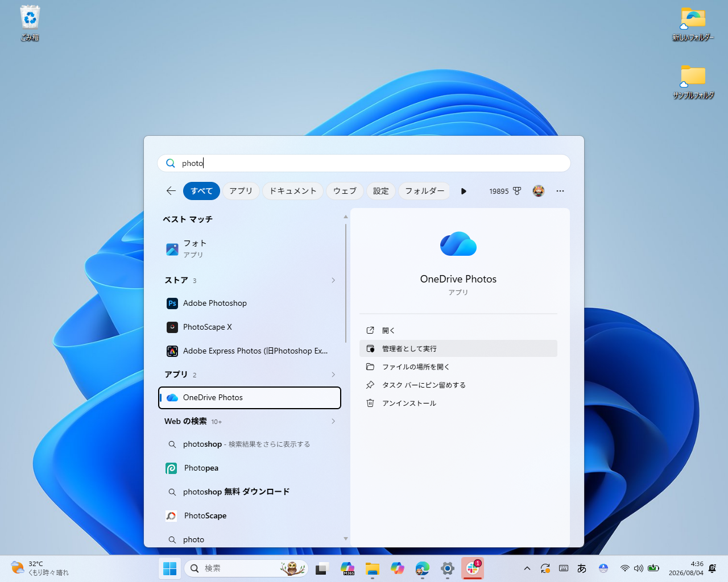Open the user profile avatar
The image size is (728, 582).
[x=539, y=191]
